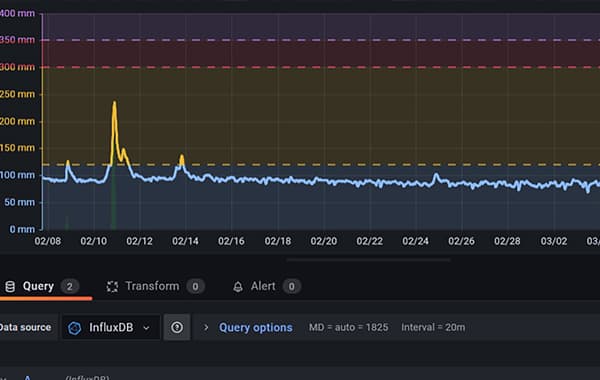Viewport: 600px width, 380px height.
Task: Click the Interval = 20m text
Action: tap(433, 328)
